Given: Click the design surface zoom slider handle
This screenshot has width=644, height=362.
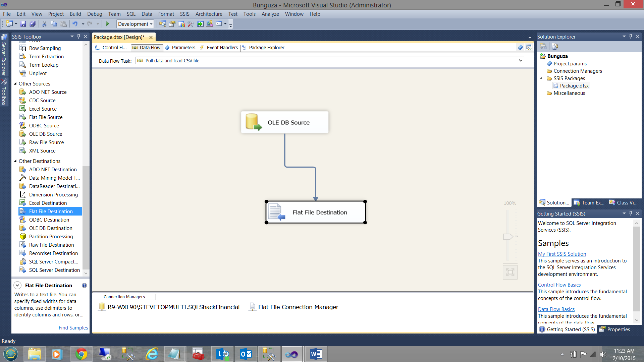Looking at the screenshot, I should (508, 237).
